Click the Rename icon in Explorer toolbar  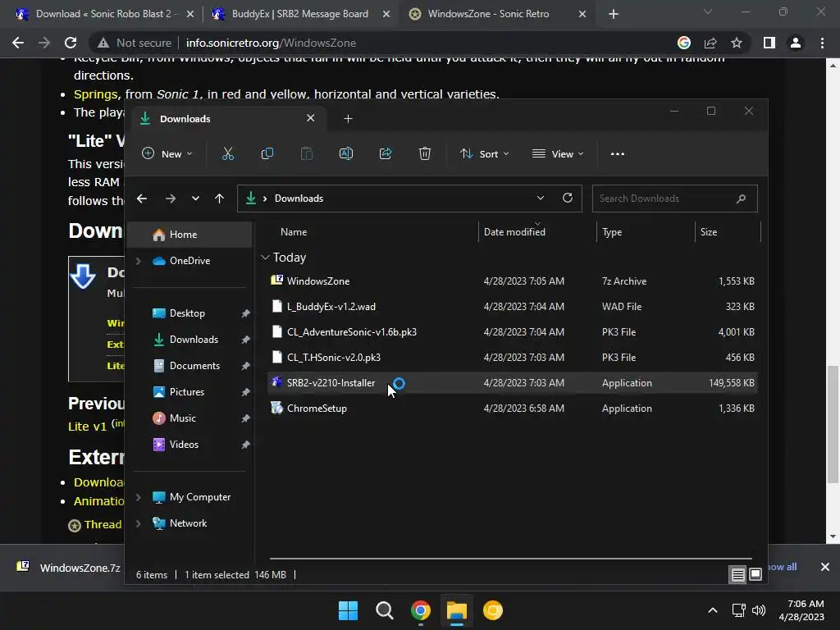[346, 153]
